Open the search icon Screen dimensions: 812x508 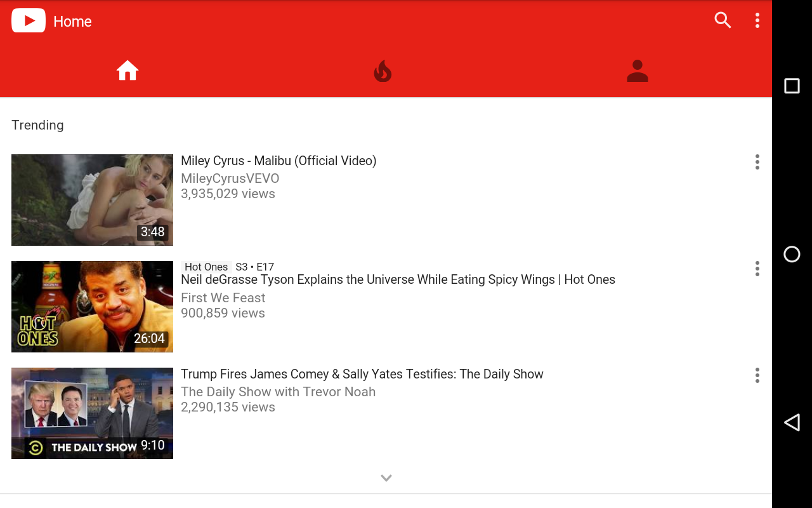tap(723, 20)
